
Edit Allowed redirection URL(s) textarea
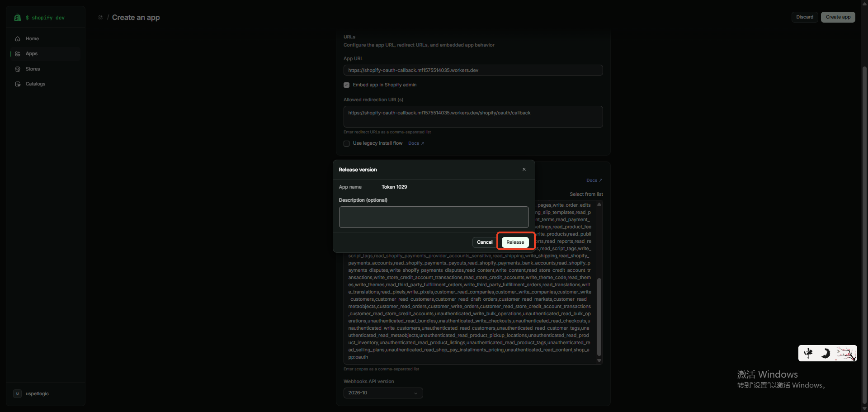[x=473, y=117]
